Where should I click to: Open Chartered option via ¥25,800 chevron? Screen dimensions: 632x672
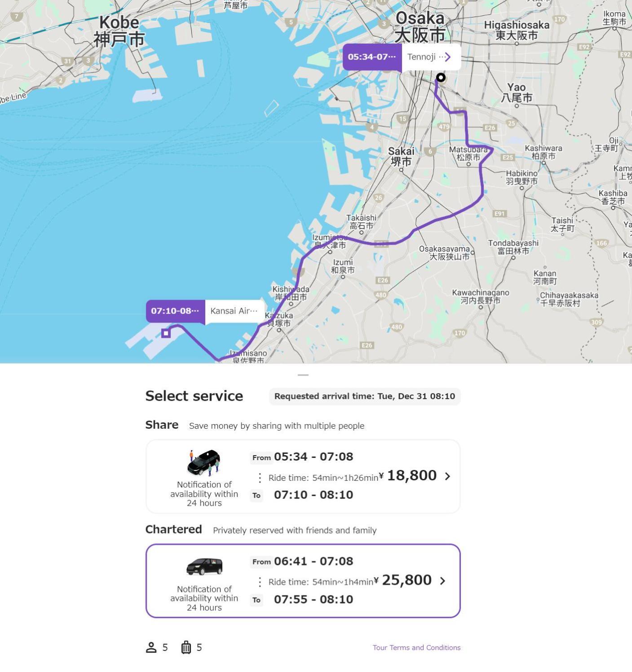tap(442, 581)
